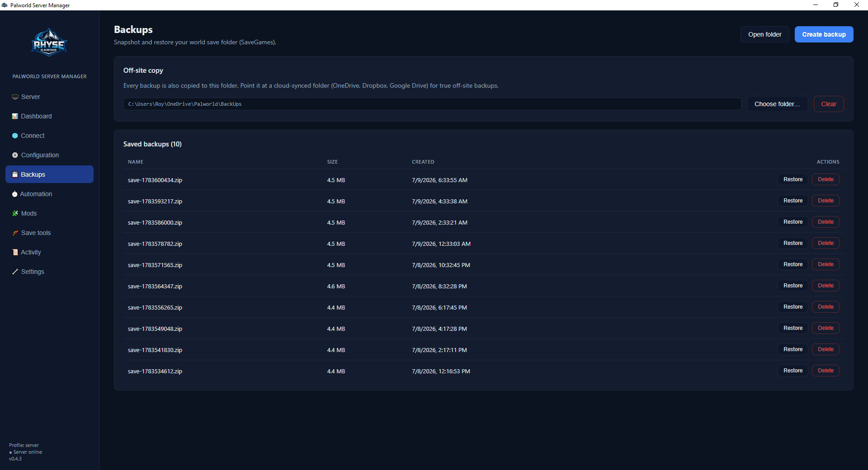
Task: Clear the off-site copy path
Action: click(829, 104)
